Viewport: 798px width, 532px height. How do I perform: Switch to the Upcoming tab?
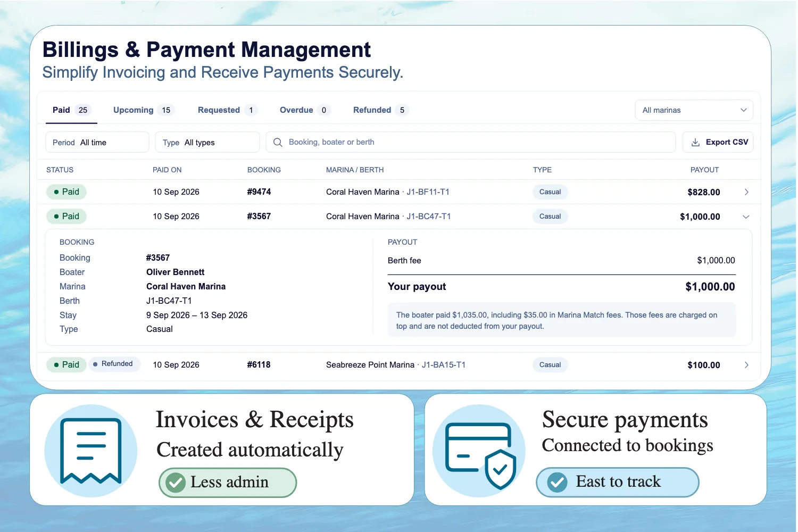pyautogui.click(x=144, y=110)
